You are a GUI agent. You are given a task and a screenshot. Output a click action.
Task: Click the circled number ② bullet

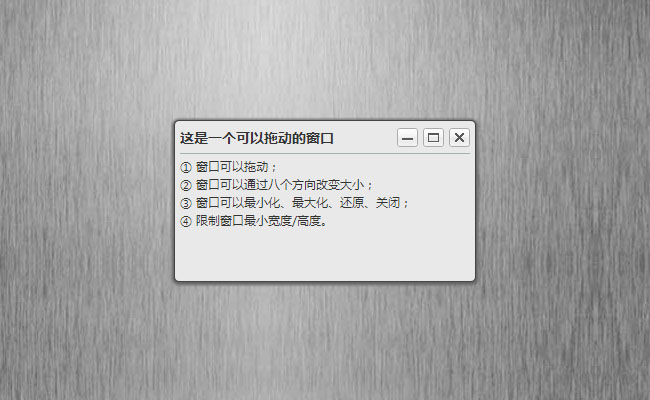click(186, 185)
